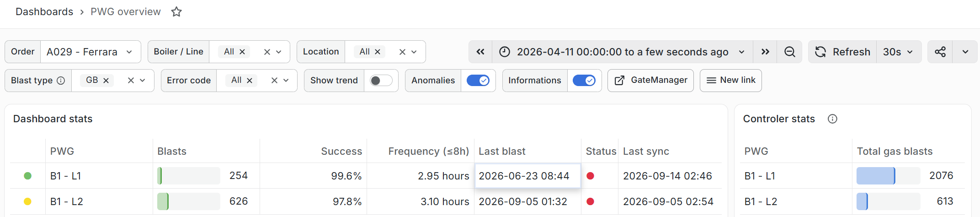
Task: Remove the All tag in Boiler / Line
Action: coord(242,52)
